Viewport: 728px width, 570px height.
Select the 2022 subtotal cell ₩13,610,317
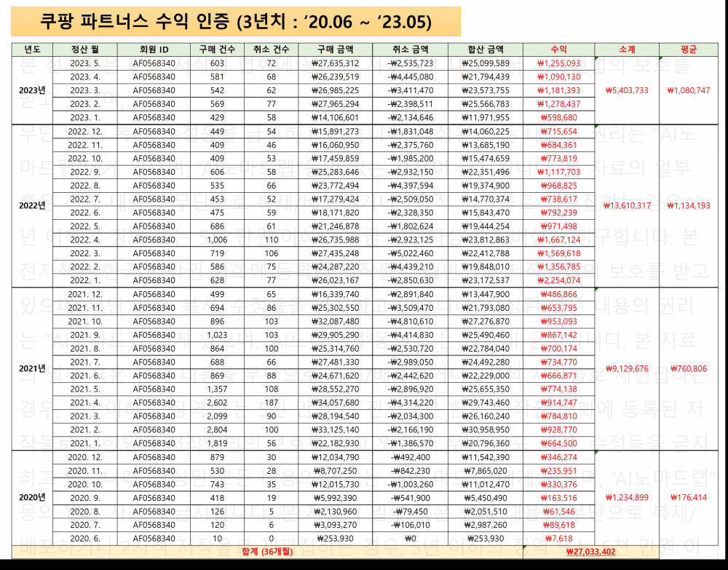tap(626, 205)
